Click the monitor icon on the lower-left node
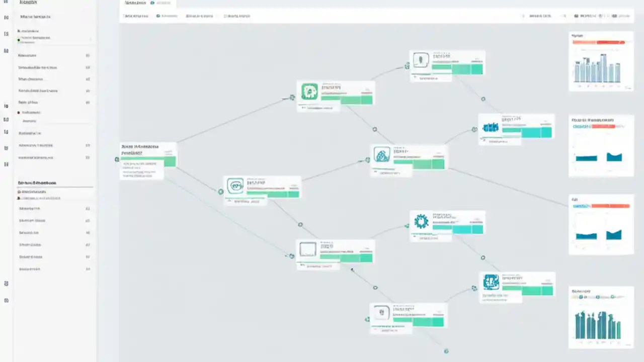644x362 pixels. [x=307, y=248]
